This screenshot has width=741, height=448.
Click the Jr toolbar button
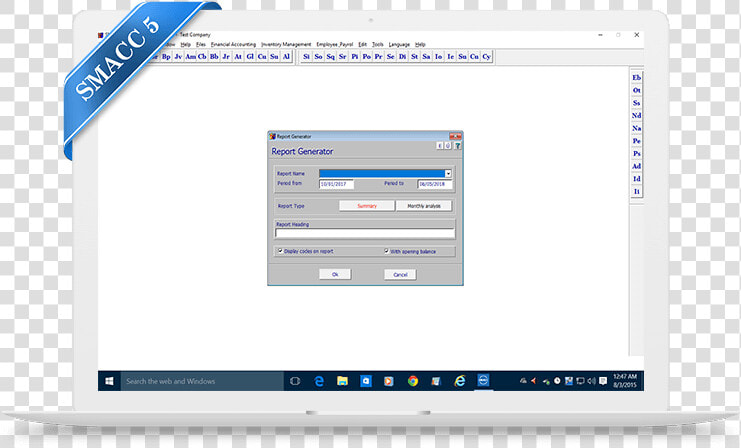tap(226, 57)
